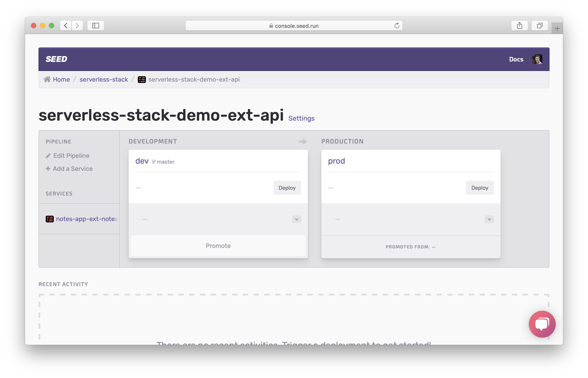Open the Safari share menu
Viewport: 588px width, 378px height.
[519, 26]
